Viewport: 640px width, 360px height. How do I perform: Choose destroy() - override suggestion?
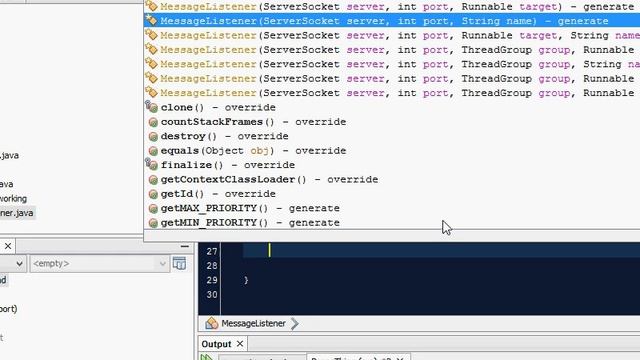pos(392,136)
